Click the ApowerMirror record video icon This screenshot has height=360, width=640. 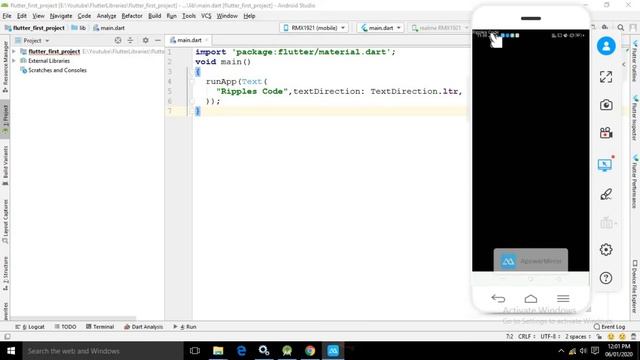(606, 133)
